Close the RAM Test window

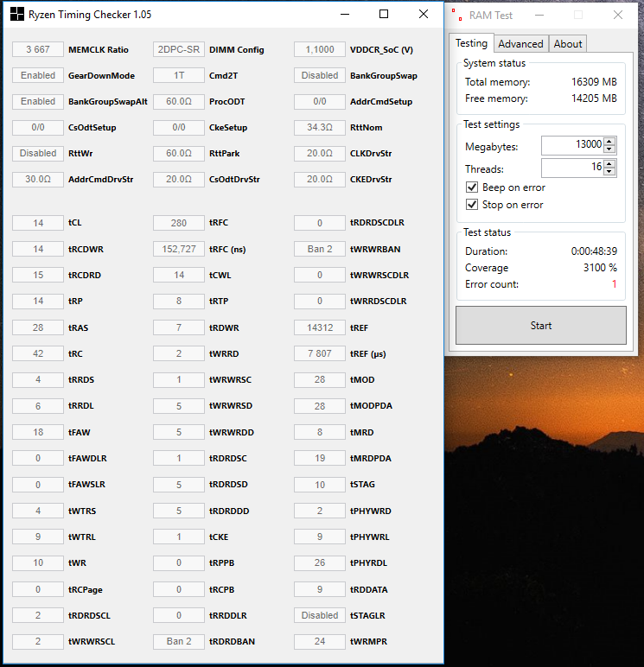pos(617,16)
